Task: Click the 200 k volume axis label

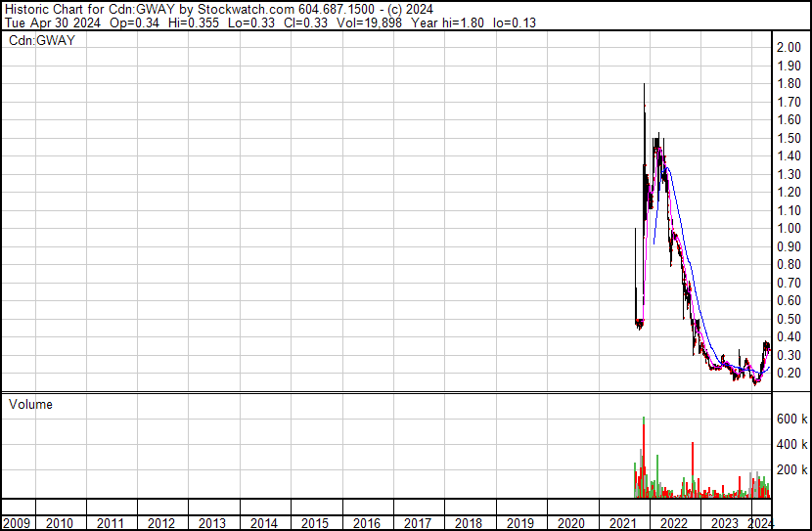Action: (791, 469)
